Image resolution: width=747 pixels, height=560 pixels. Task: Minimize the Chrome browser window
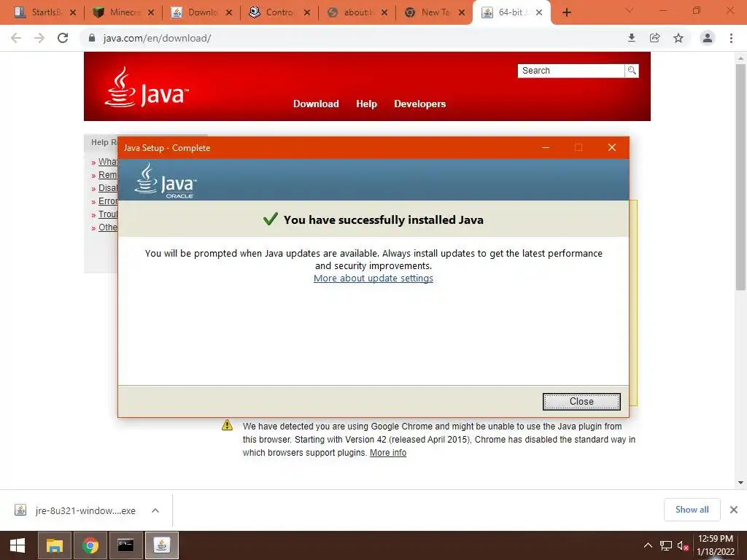coord(662,10)
